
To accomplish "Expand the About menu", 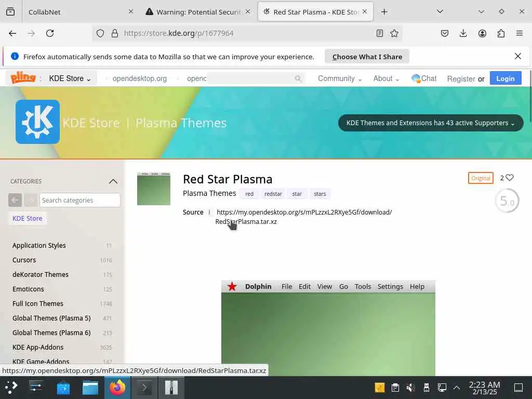I will click(x=386, y=78).
